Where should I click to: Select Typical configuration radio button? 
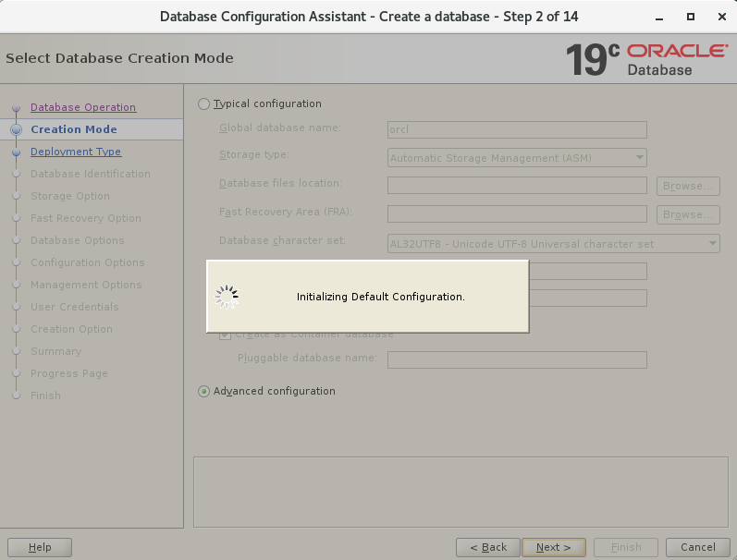(203, 103)
